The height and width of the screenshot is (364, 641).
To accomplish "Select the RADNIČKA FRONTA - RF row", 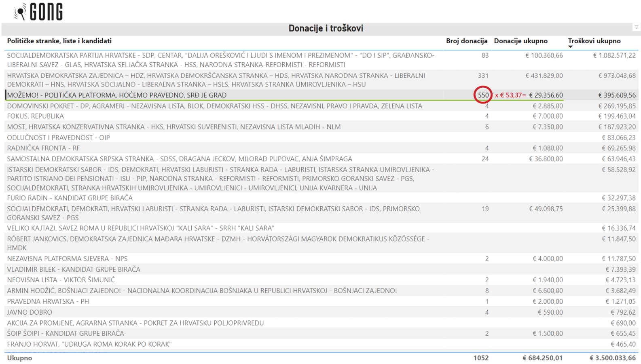I will pyautogui.click(x=43, y=148).
